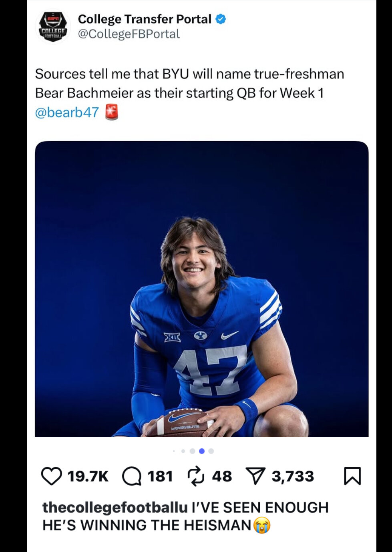Open the BYU player photo
392x552 pixels.
click(x=202, y=289)
